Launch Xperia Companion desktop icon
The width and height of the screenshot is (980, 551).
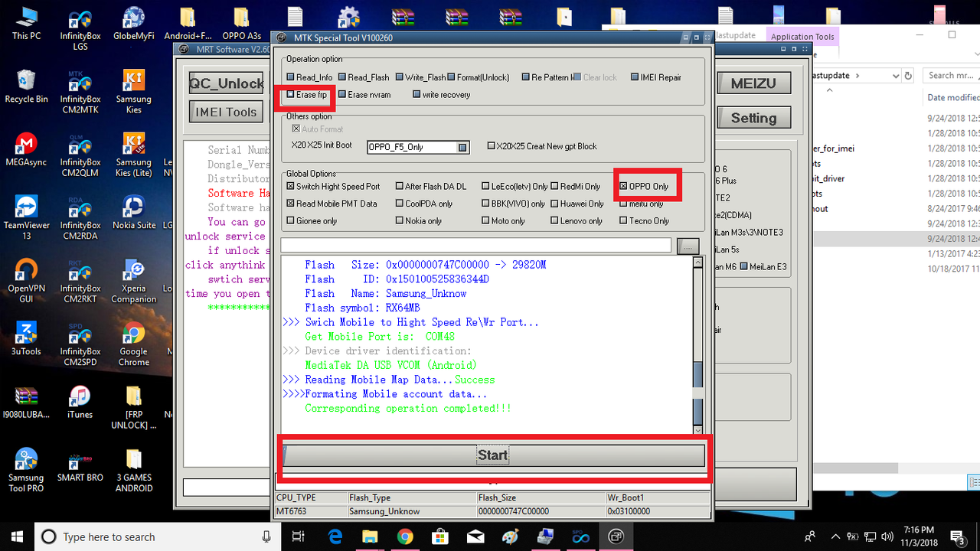tap(133, 281)
